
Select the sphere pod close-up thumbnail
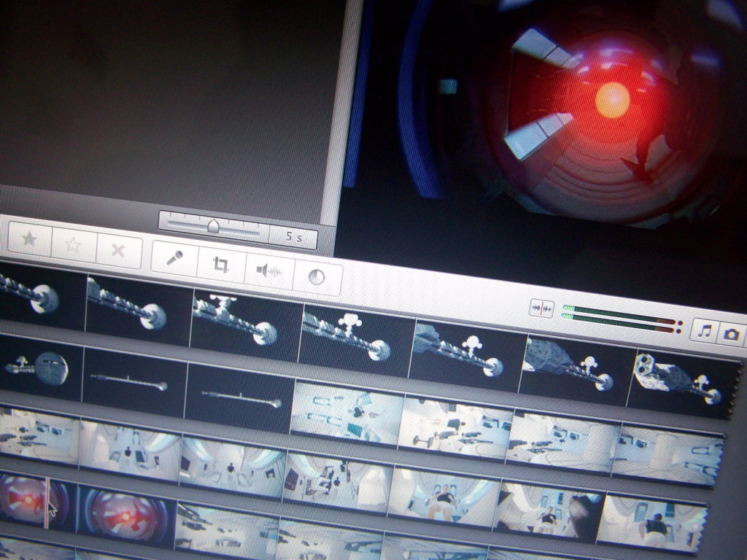41,368
